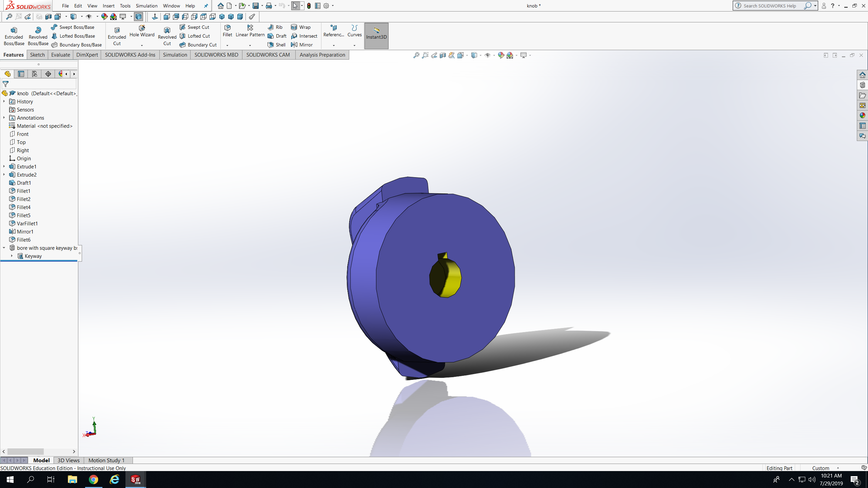This screenshot has width=868, height=488.
Task: Toggle the rebuild traffic light button
Action: point(309,6)
